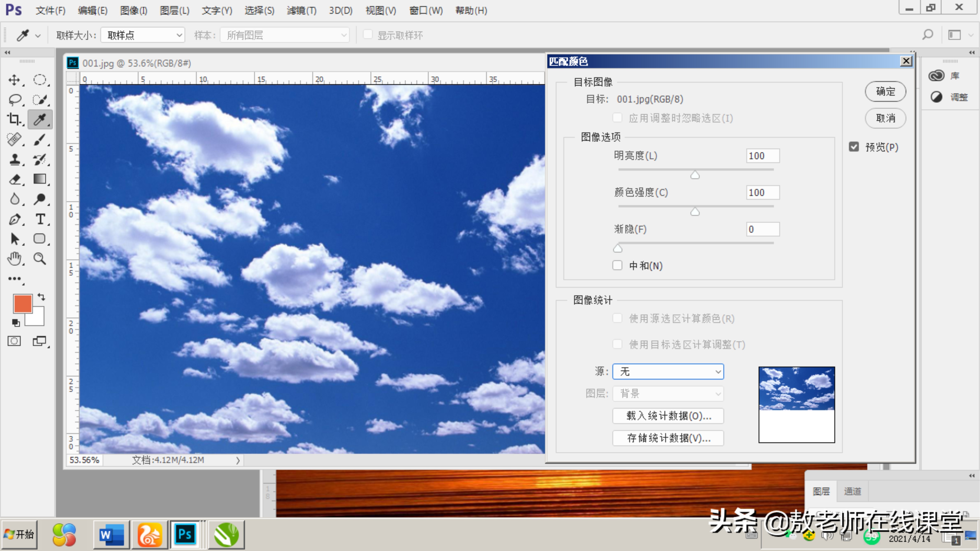Select the Healing Brush tool
Image resolution: width=980 pixels, height=551 pixels.
(15, 139)
